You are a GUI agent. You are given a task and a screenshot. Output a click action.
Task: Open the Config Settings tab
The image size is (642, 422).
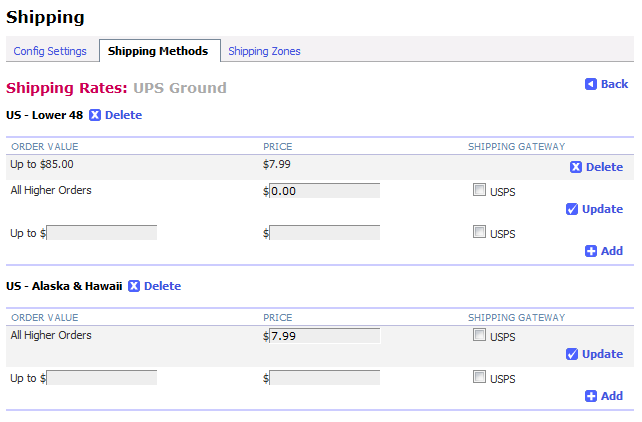click(x=50, y=51)
